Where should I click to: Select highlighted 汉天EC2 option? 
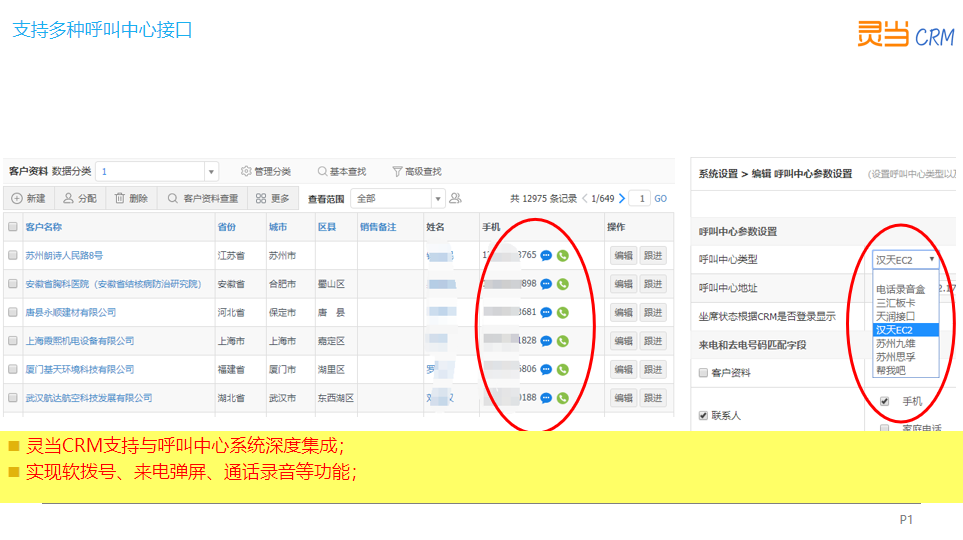click(x=906, y=330)
